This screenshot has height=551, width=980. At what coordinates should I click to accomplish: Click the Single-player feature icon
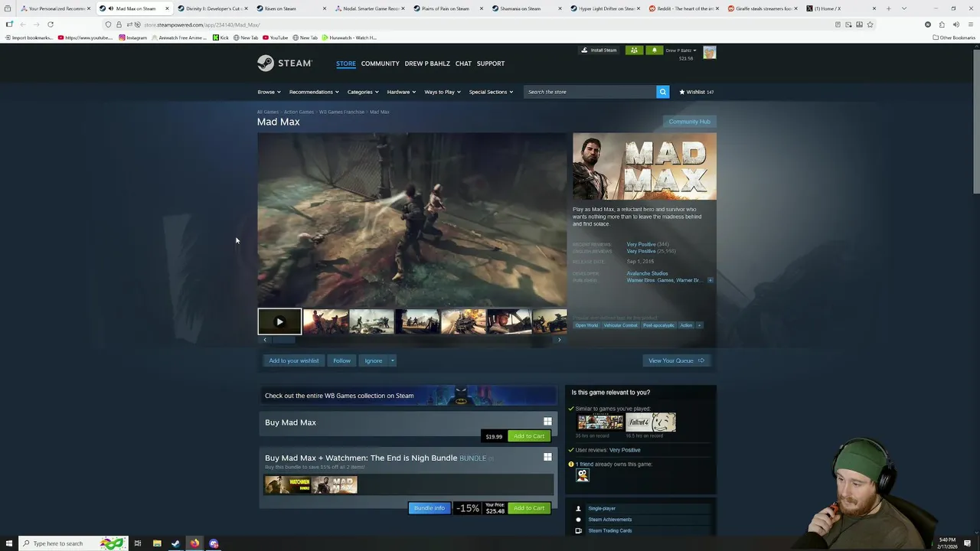578,508
